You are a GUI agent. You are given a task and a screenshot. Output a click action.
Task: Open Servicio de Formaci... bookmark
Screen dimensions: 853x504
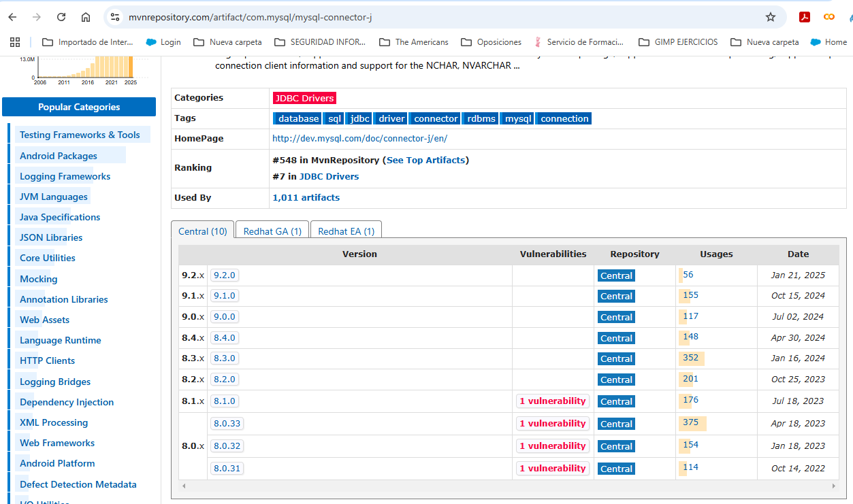click(579, 42)
